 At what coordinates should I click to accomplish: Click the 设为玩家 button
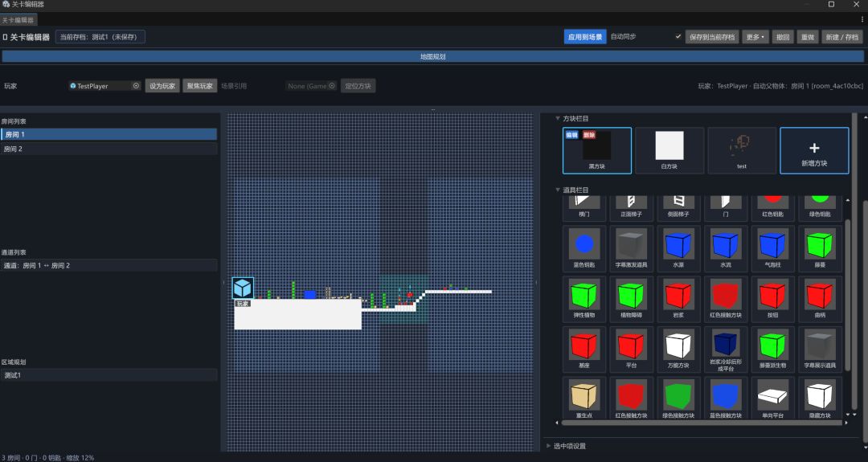[x=162, y=86]
